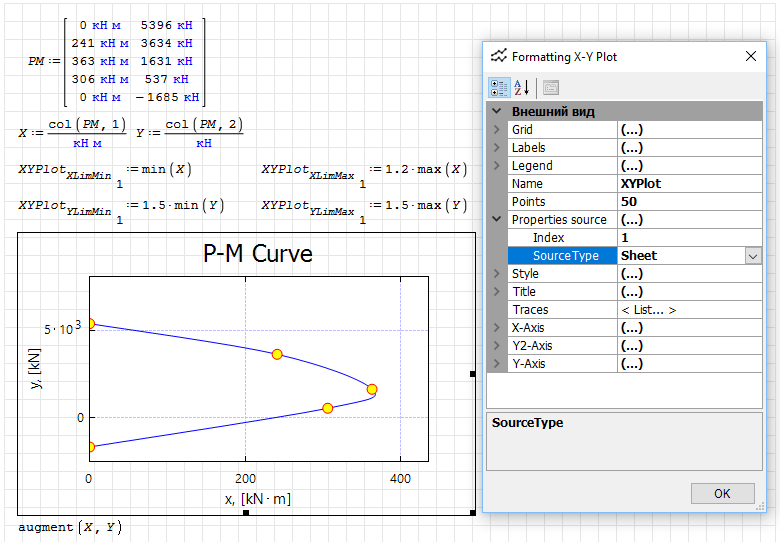Close the Formatting X-Y Plot dialog
The image size is (780, 542).
coord(751,57)
